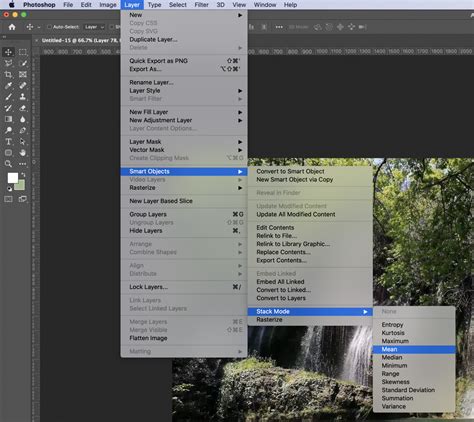Image resolution: width=474 pixels, height=422 pixels.
Task: Select the Path Selection tool
Action: point(23,142)
